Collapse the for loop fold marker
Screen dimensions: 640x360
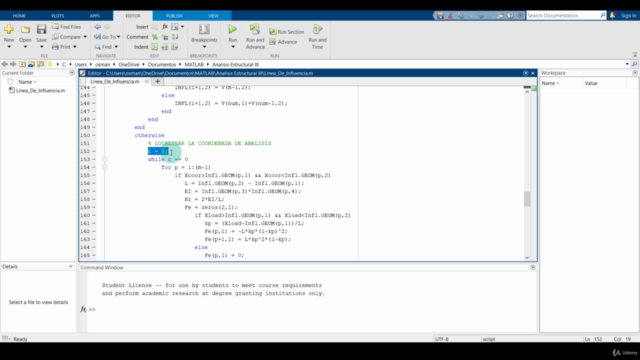(x=104, y=167)
